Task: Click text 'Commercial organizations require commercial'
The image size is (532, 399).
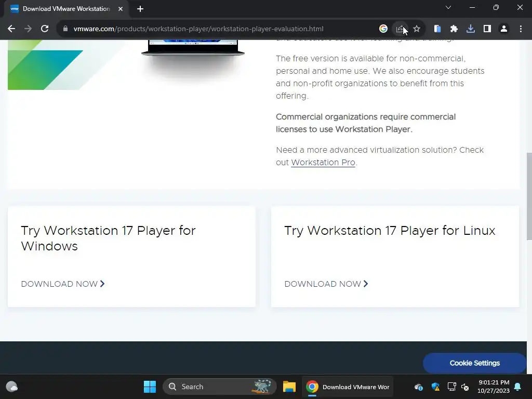Action: (x=366, y=117)
